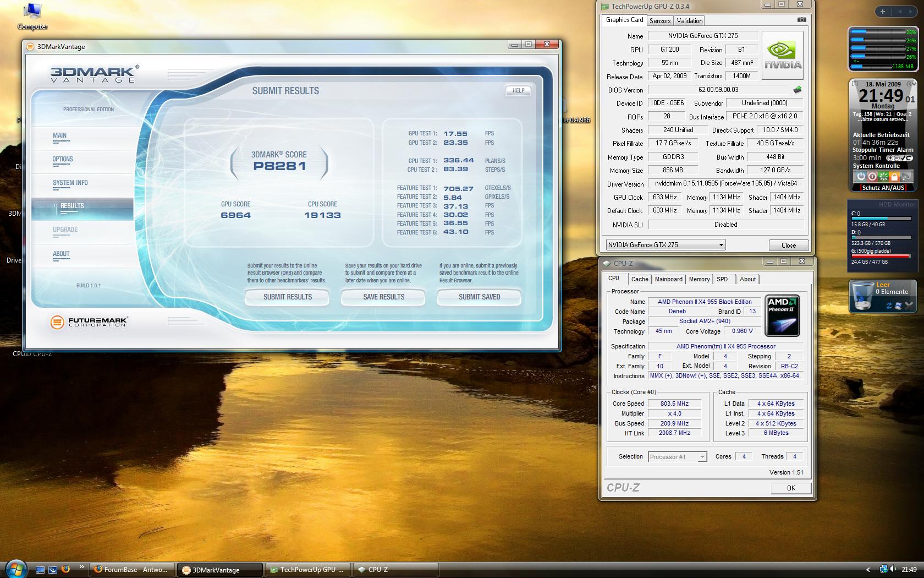Click the HELP button in 3DMark Vantage
Screen dimensions: 924x578
click(518, 91)
